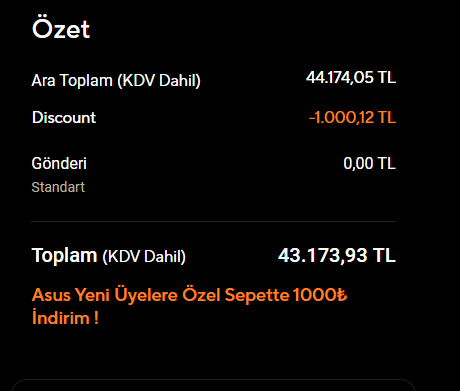The image size is (460, 391).
Task: Click the 1000₺ value in the promo
Action: (320, 295)
